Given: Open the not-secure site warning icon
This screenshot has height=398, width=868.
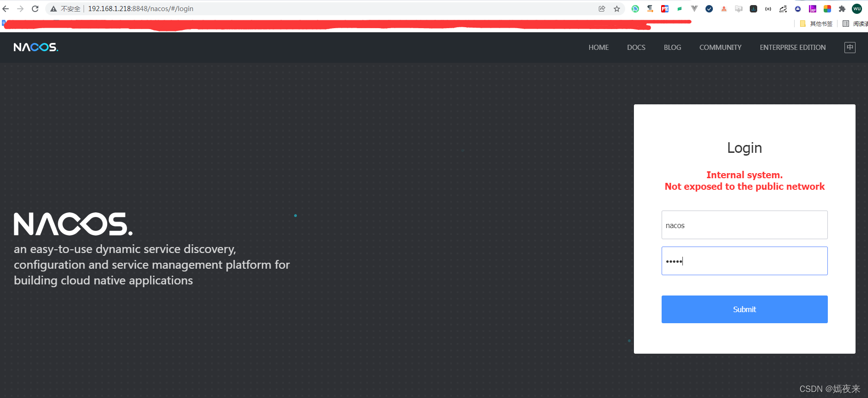Looking at the screenshot, I should pos(54,9).
